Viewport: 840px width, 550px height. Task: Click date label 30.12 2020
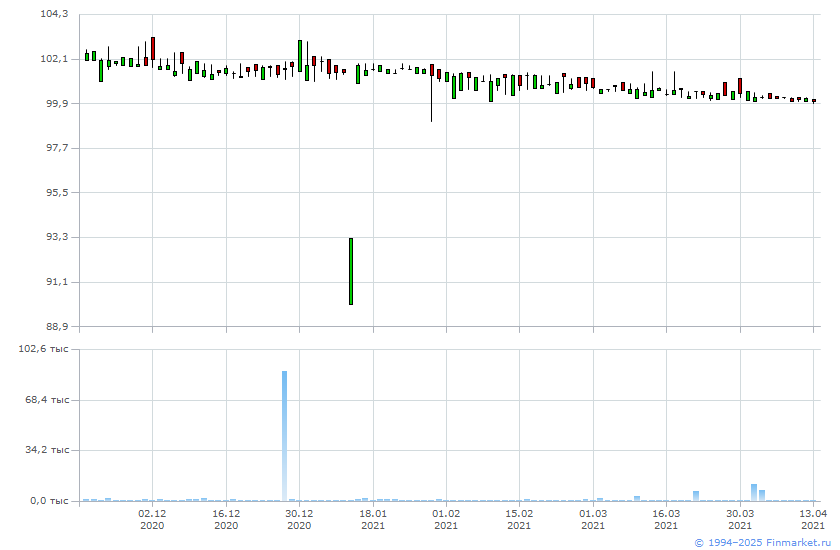coord(299,519)
